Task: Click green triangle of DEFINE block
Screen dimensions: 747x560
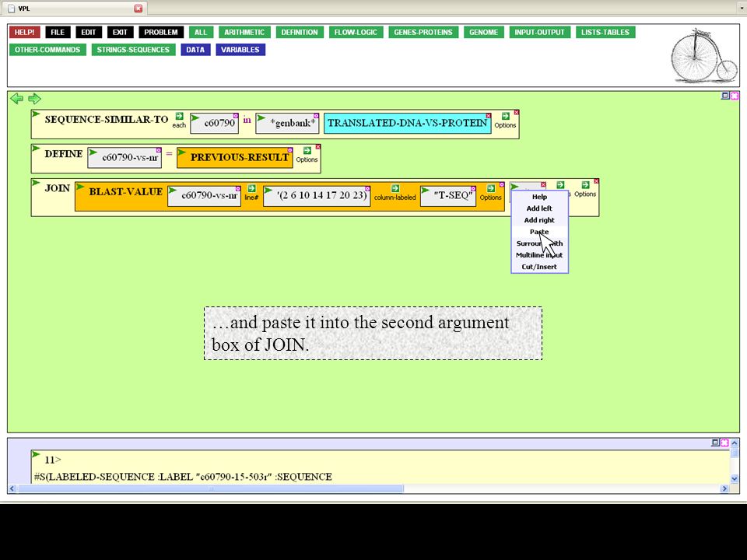Action: pos(36,148)
